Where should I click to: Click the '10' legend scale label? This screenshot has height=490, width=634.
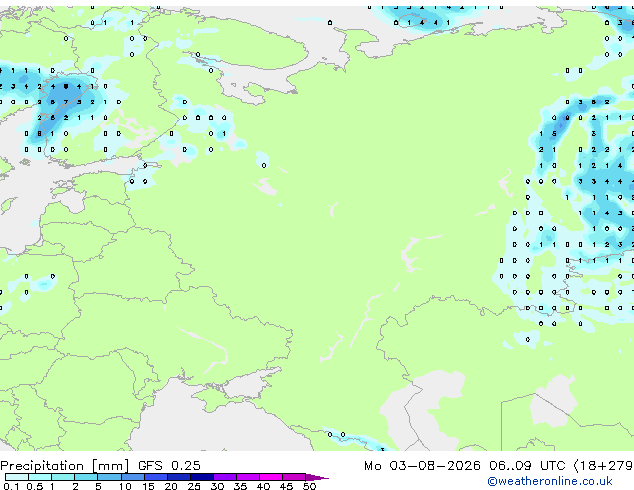tap(125, 486)
